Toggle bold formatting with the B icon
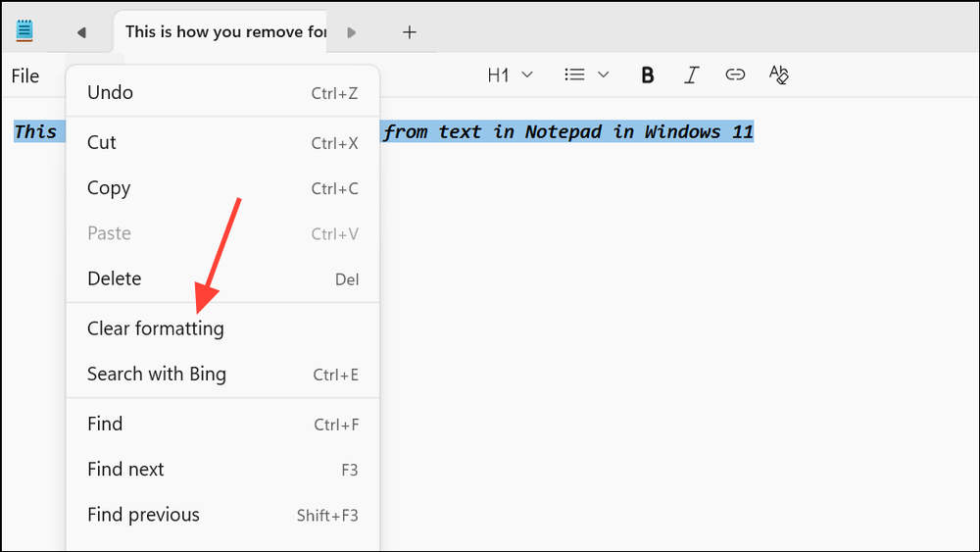This screenshot has width=980, height=552. pos(648,75)
